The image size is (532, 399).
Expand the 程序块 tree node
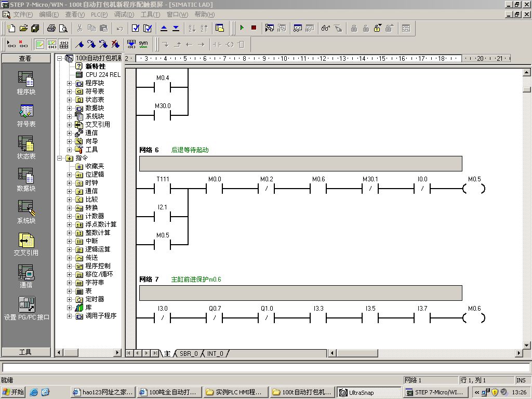pyautogui.click(x=70, y=83)
